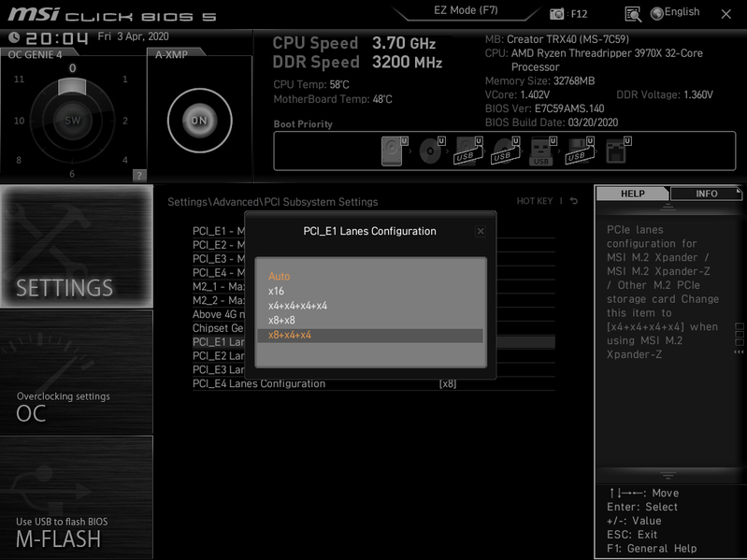Select the Above 4G memory row
This screenshot has width=747, height=560.
[218, 314]
